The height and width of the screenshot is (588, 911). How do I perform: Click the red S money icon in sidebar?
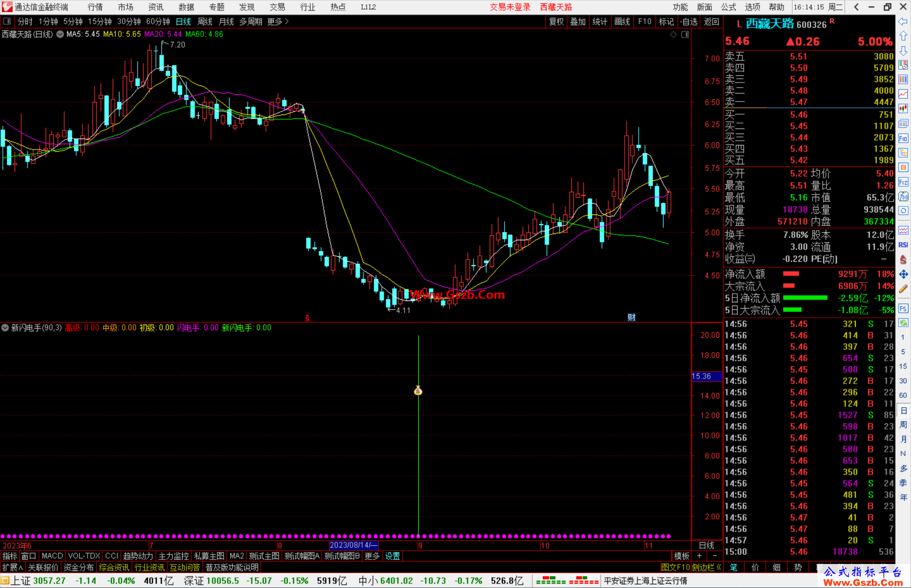click(x=903, y=260)
